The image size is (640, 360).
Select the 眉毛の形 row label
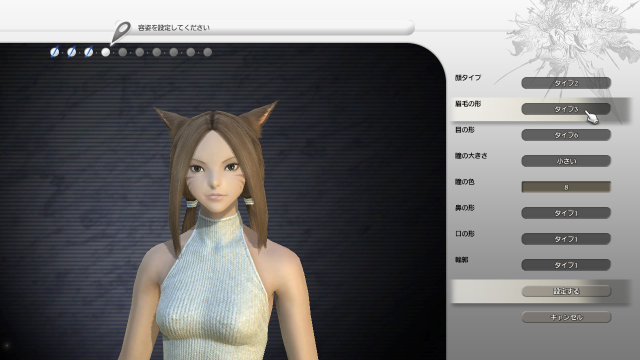point(468,104)
